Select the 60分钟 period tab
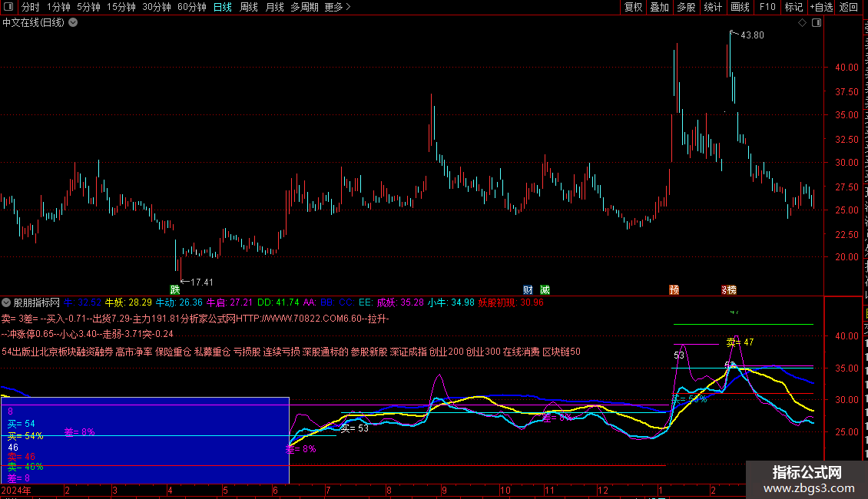868x499 pixels. [192, 7]
